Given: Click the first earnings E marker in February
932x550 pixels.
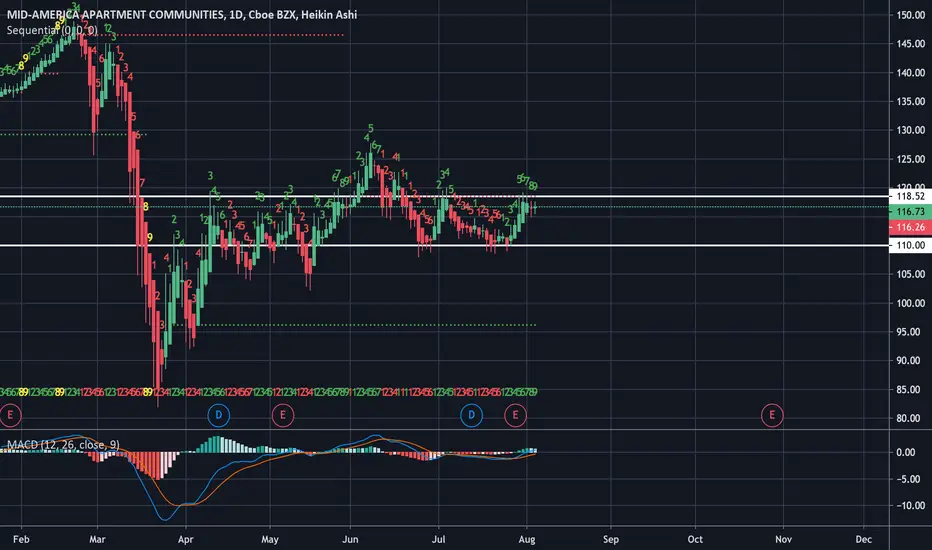Looking at the screenshot, I should [x=10, y=415].
